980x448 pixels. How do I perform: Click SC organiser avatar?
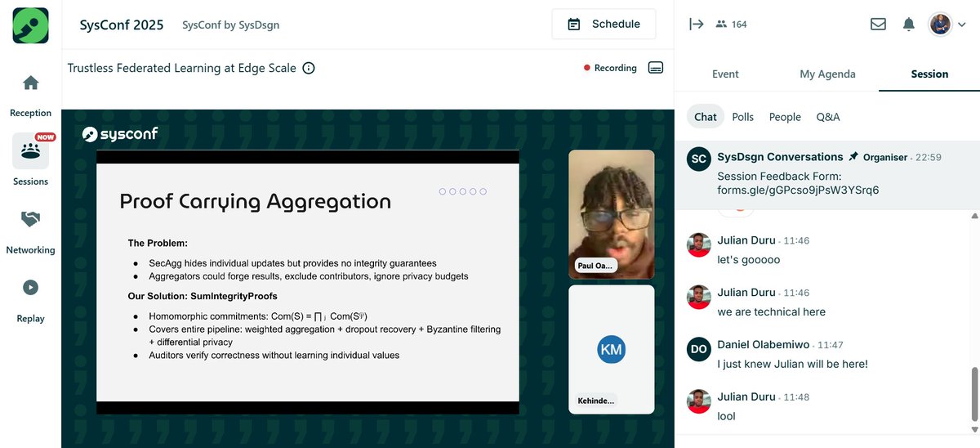[698, 159]
